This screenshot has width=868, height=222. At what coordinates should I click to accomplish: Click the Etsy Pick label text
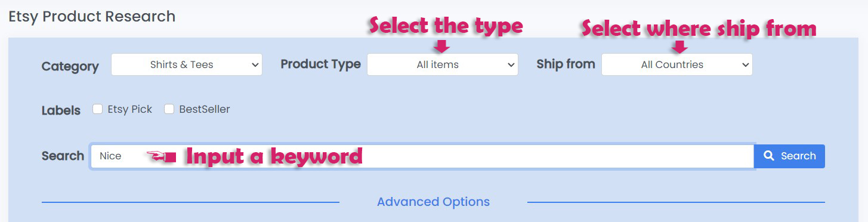[x=130, y=109]
